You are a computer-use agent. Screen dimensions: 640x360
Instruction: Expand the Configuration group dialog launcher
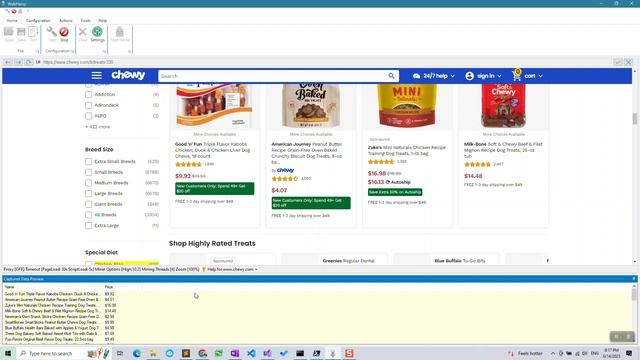pos(73,51)
